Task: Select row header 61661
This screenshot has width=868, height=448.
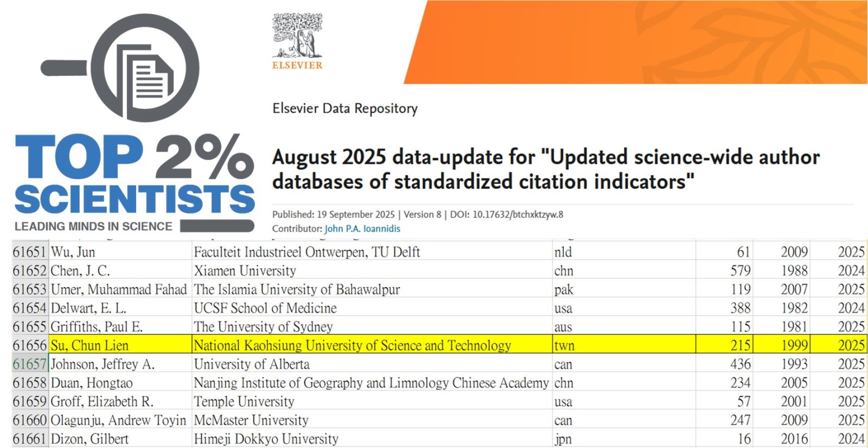Action: [x=30, y=439]
